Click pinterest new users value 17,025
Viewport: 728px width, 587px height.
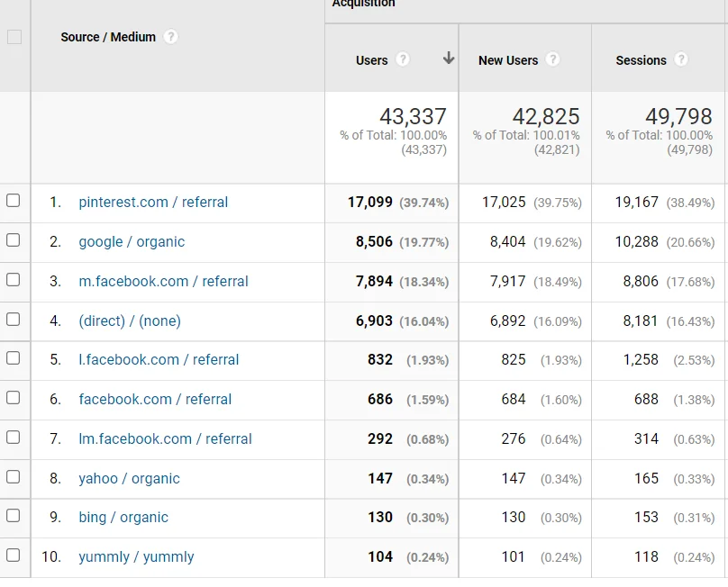(x=504, y=203)
